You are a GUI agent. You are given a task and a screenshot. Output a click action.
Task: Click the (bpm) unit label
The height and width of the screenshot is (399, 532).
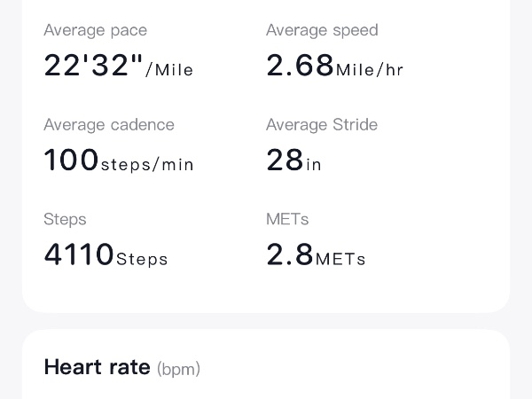tap(178, 369)
